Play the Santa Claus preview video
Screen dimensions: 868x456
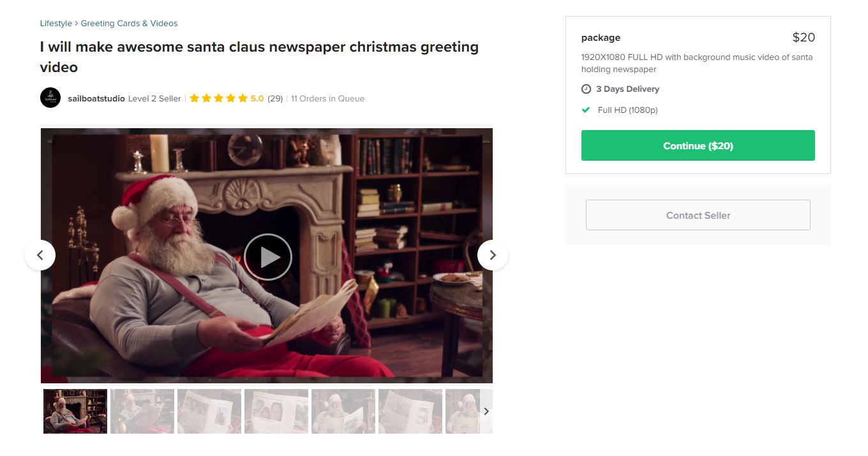point(268,257)
